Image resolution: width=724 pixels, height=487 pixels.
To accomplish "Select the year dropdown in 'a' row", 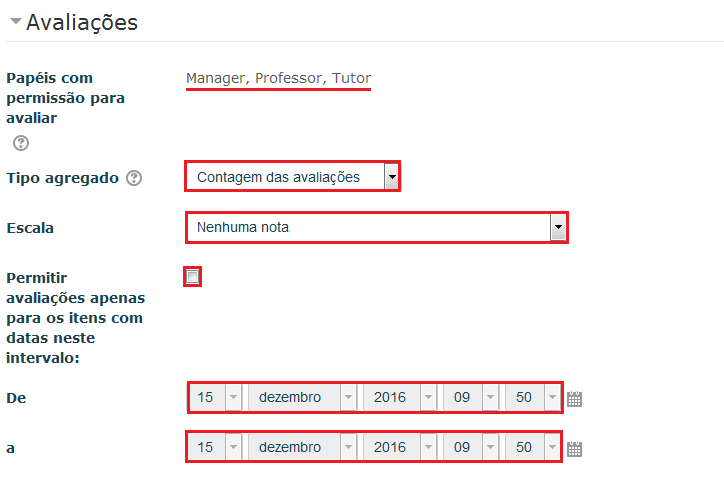I will point(400,447).
